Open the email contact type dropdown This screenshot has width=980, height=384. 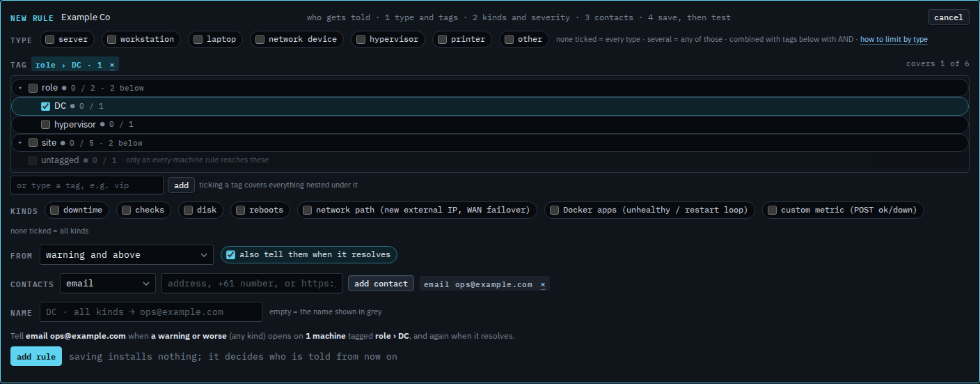pos(108,284)
